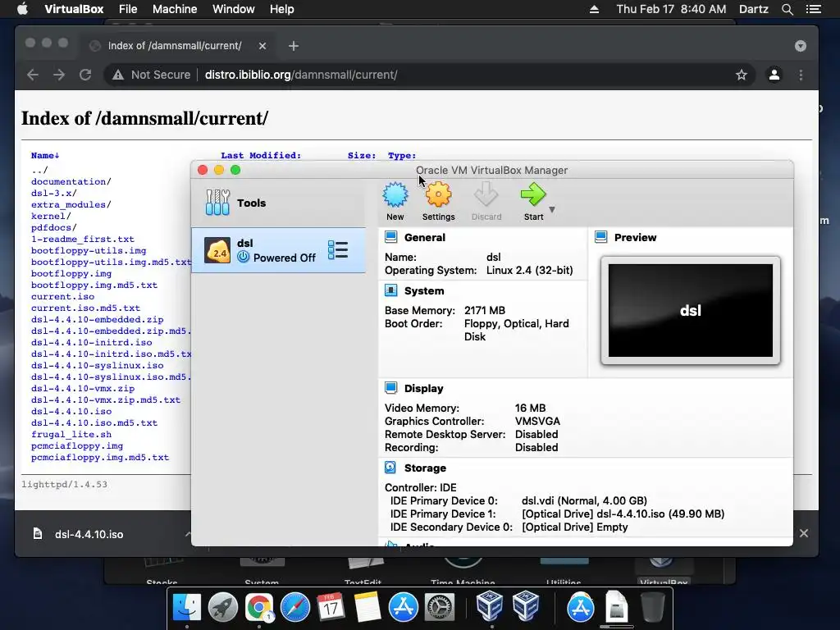Viewport: 840px width, 630px height.
Task: Open Notes from the Dock
Action: point(367,608)
